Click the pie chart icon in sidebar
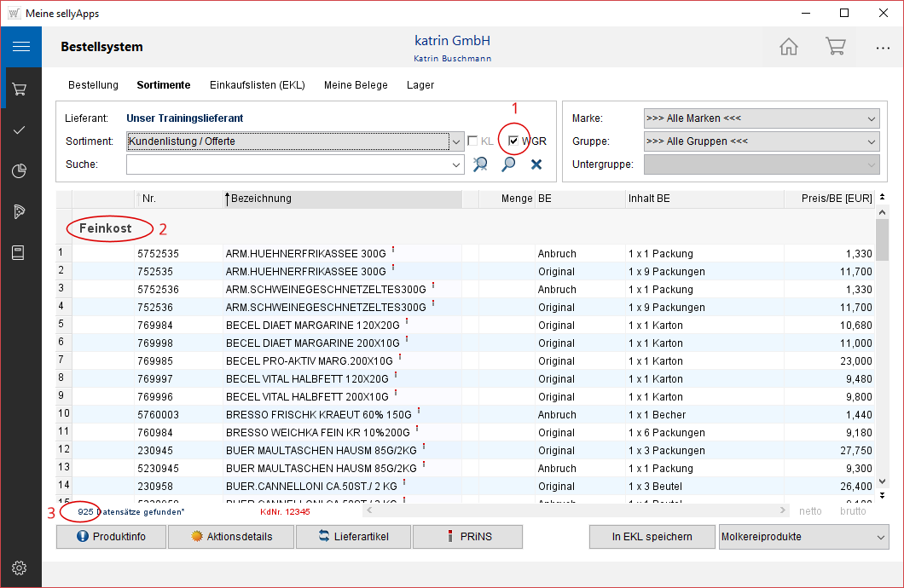This screenshot has height=588, width=904. 20,171
